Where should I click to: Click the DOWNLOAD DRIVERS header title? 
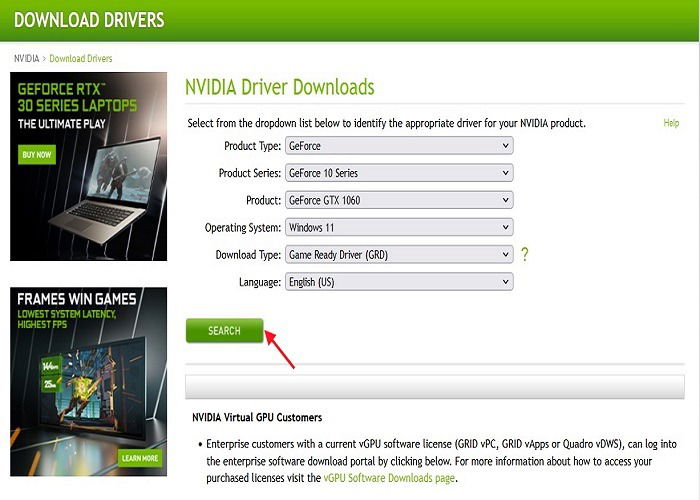[89, 20]
